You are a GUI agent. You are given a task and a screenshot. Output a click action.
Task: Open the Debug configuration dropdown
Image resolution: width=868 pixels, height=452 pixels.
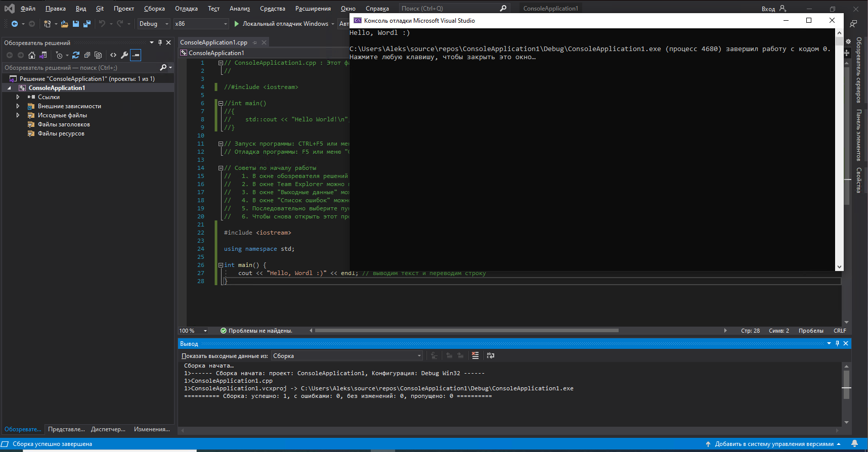point(154,24)
